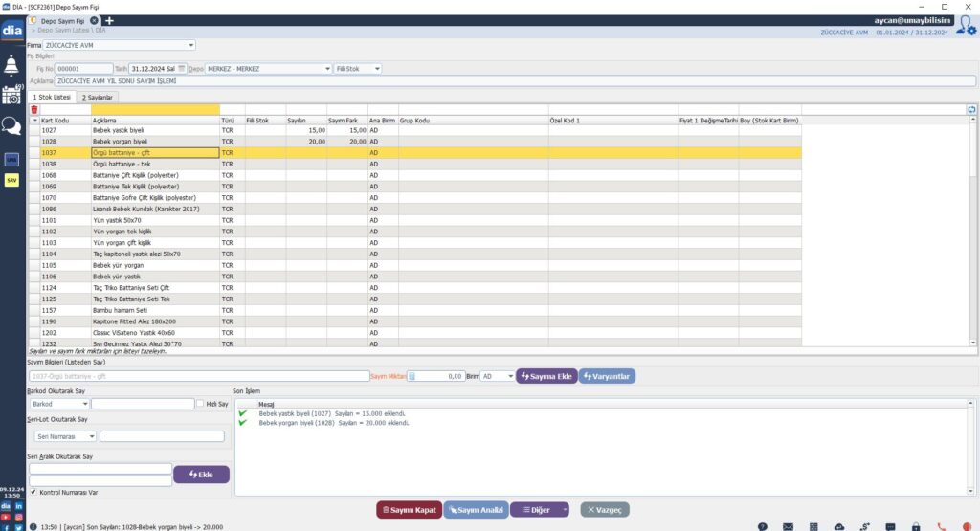Click the blue URA sidebar icon
This screenshot has height=531, width=980.
pyautogui.click(x=11, y=160)
